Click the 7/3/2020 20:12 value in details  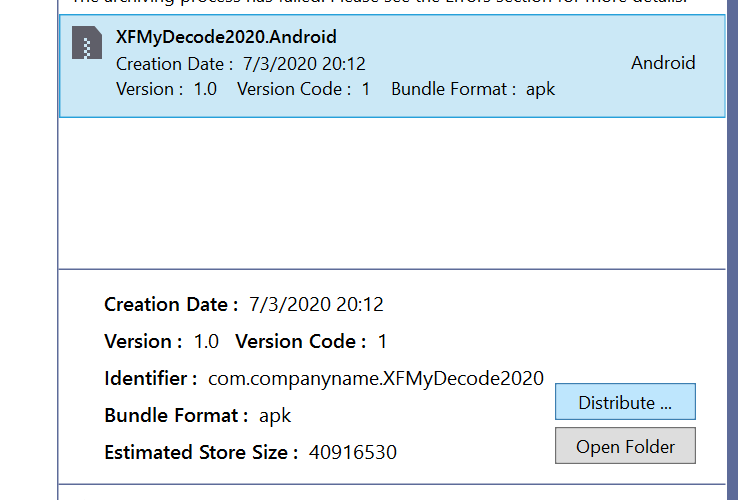coord(316,305)
